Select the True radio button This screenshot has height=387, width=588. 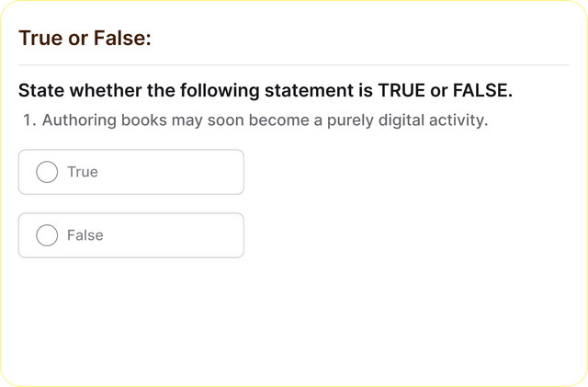(47, 172)
